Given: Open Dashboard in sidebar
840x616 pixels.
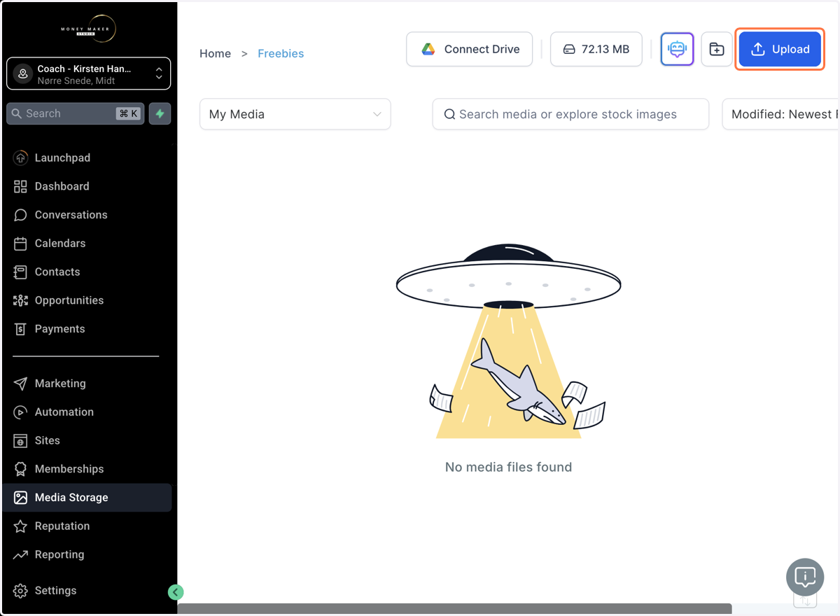Looking at the screenshot, I should [x=87, y=186].
